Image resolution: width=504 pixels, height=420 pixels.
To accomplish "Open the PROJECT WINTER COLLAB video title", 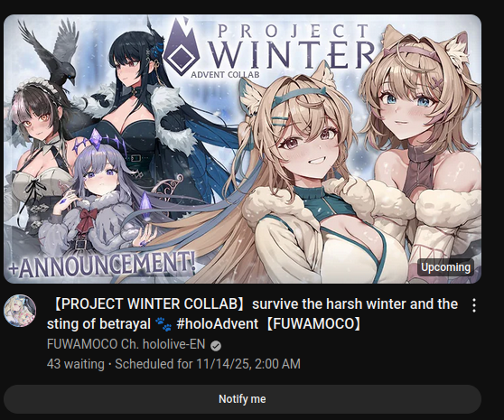I will [252, 313].
